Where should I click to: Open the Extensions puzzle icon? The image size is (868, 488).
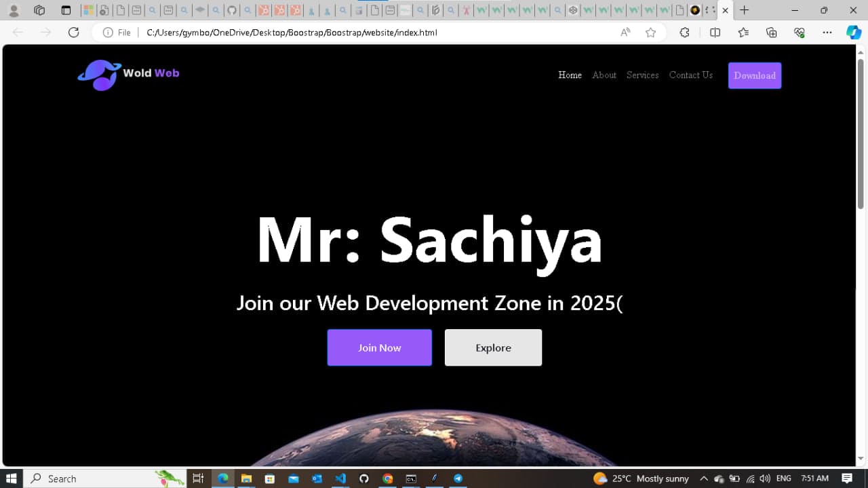(x=684, y=33)
